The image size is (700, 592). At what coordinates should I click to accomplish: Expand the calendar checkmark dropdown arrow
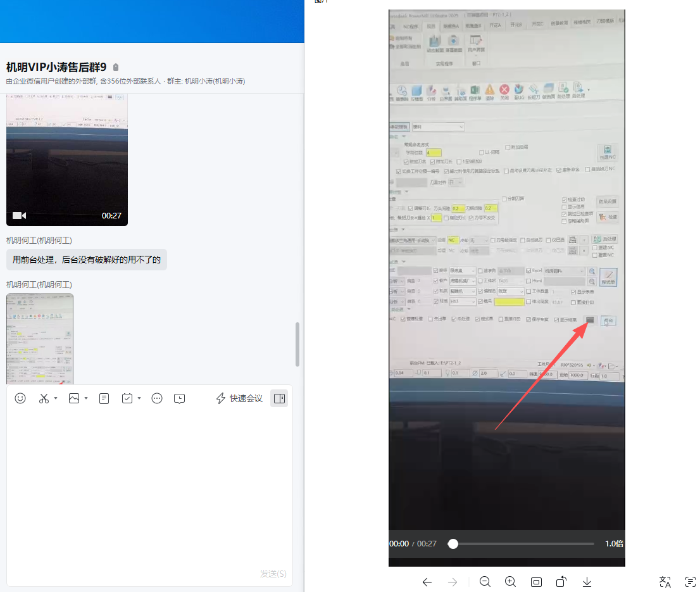139,398
